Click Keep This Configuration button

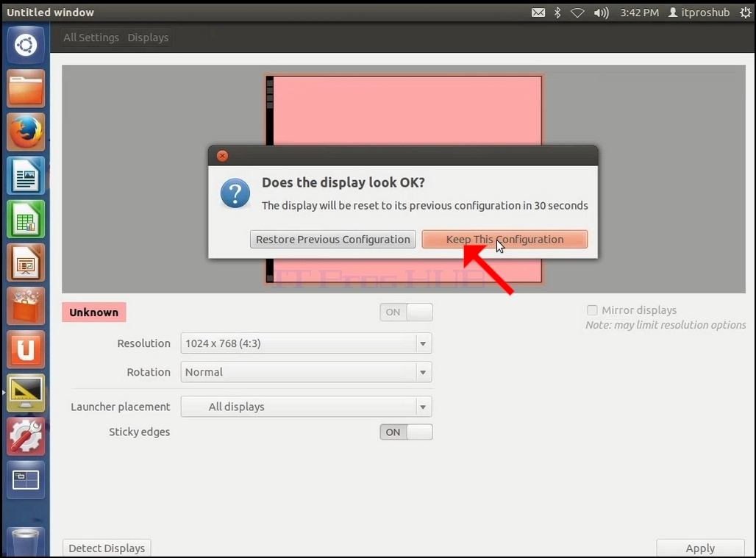[x=504, y=240]
